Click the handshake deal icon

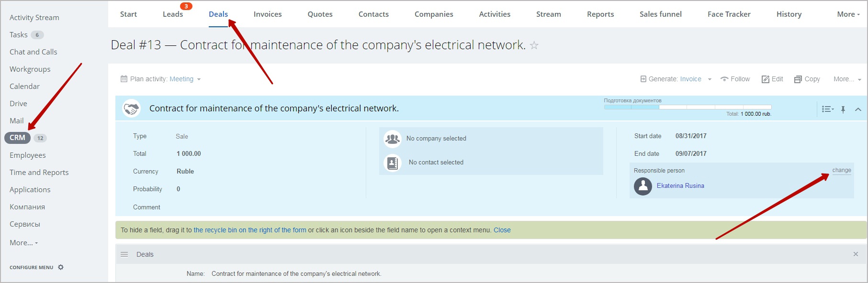[131, 109]
